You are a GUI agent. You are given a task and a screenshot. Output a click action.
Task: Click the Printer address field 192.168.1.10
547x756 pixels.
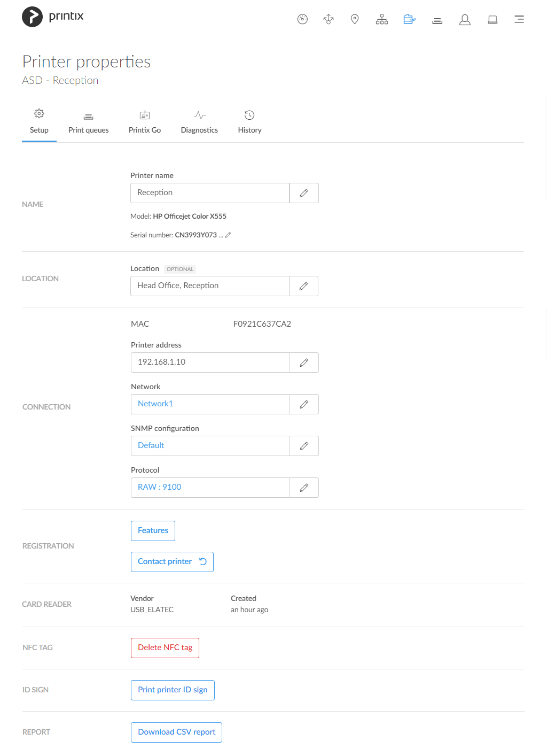210,362
